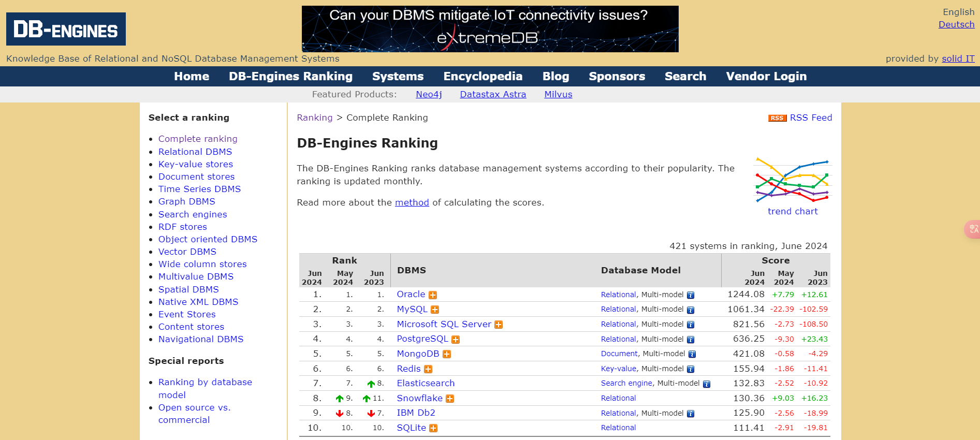Select Search engines ranking
Image resolution: width=980 pixels, height=440 pixels.
[x=193, y=214]
